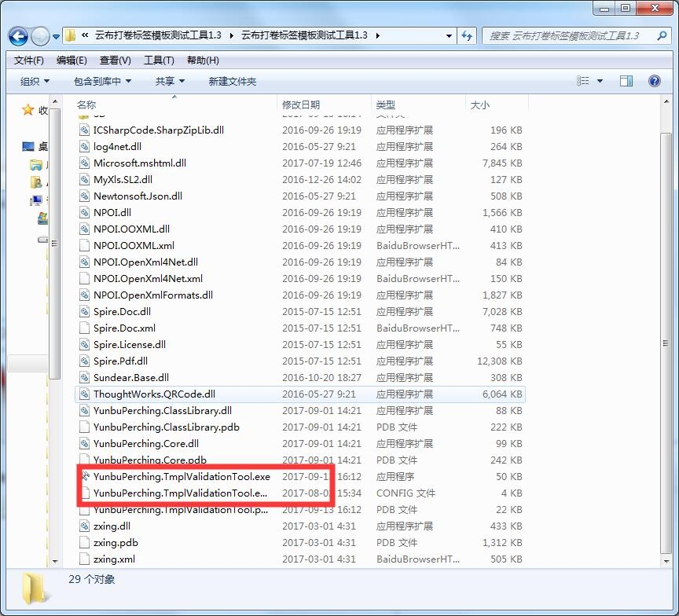Select Spire.Doc.dll file icon
The height and width of the screenshot is (616, 679).
pos(84,311)
